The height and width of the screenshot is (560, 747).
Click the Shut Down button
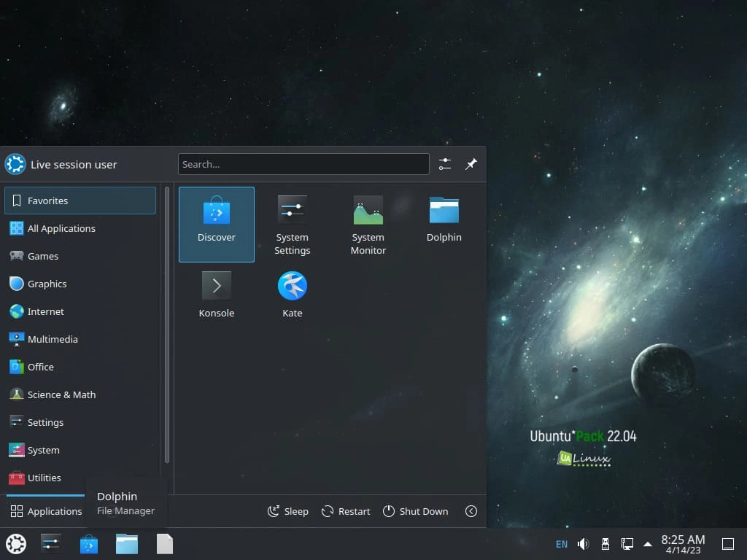point(415,511)
